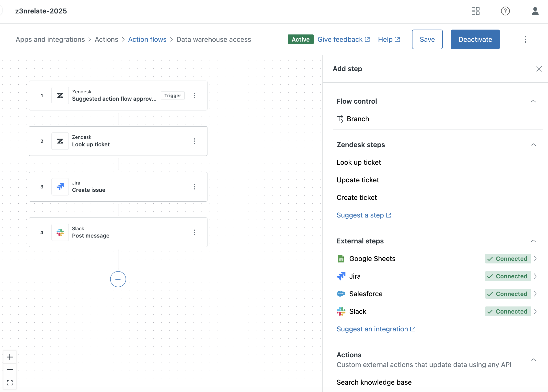The height and width of the screenshot is (392, 548).
Task: Select Branch flow control step
Action: (x=358, y=119)
